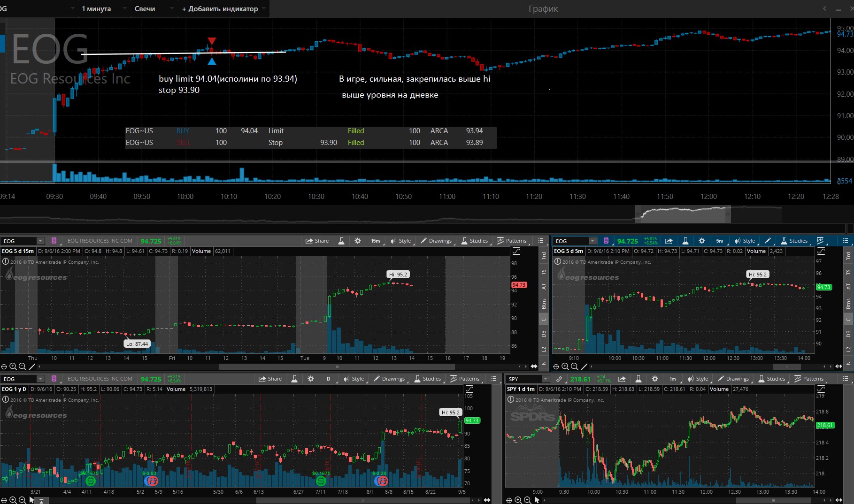The width and height of the screenshot is (854, 504).
Task: Toggle N side tab on EOG 15m chart
Action: click(x=544, y=363)
